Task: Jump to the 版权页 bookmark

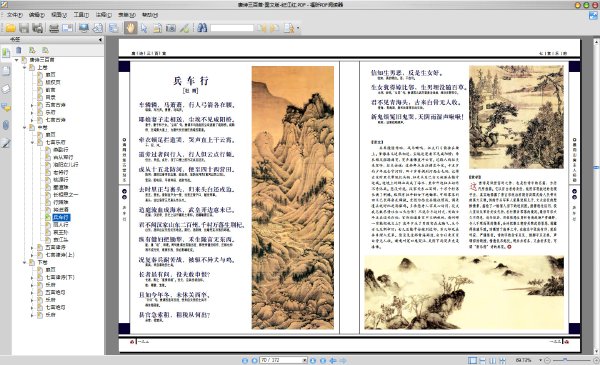Action: coord(53,82)
